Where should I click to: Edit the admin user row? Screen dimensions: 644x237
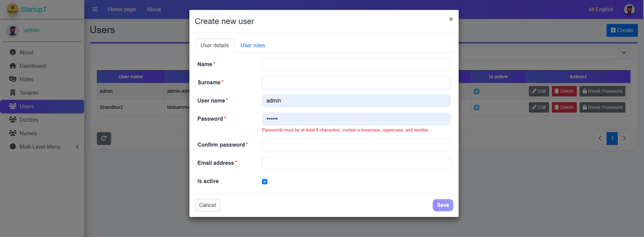click(x=539, y=91)
